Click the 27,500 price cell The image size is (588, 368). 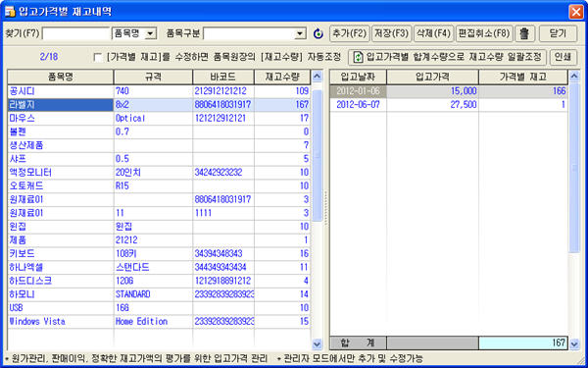(x=432, y=105)
